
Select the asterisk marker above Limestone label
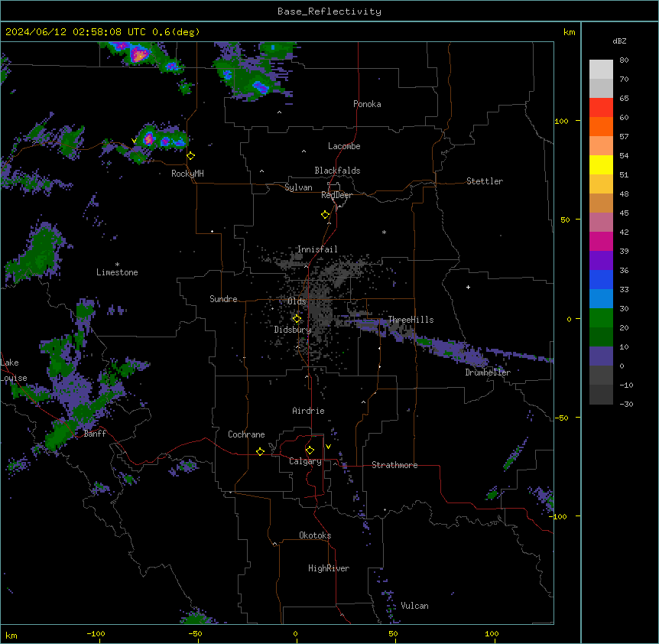point(117,265)
